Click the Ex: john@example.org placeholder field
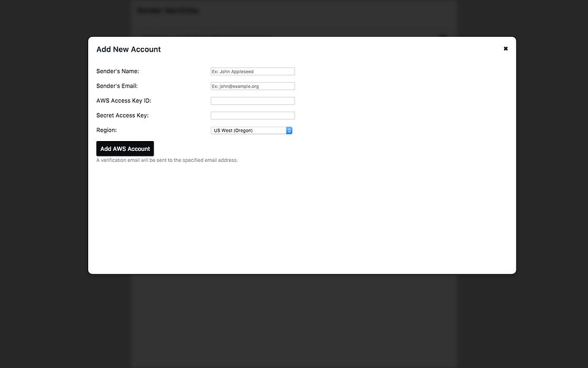 tap(252, 86)
